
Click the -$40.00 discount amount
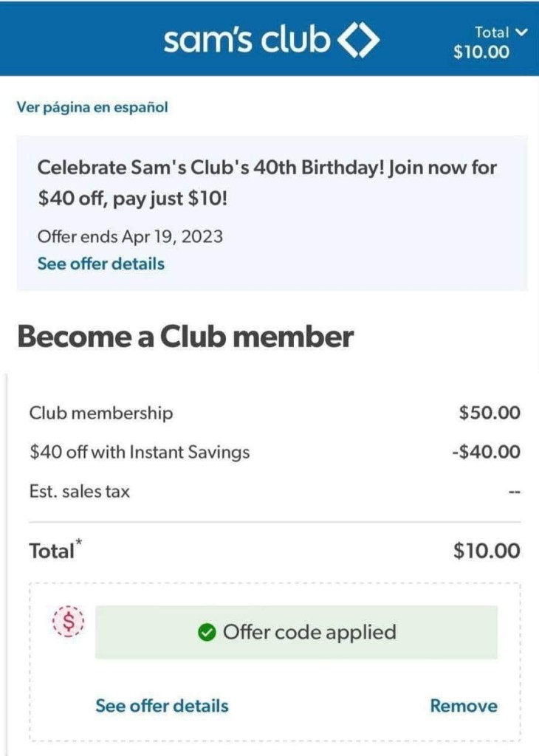point(486,452)
